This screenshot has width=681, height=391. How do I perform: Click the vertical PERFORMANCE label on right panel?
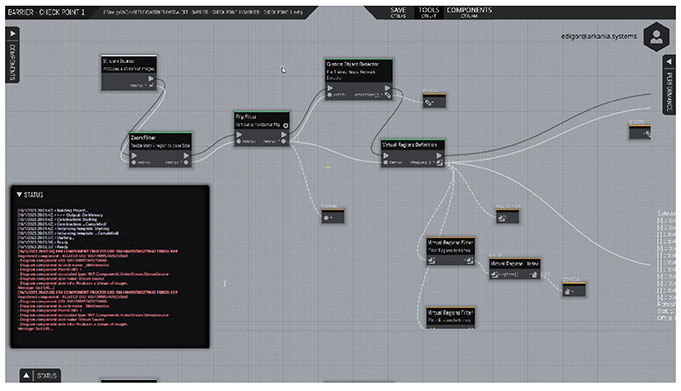click(x=669, y=91)
